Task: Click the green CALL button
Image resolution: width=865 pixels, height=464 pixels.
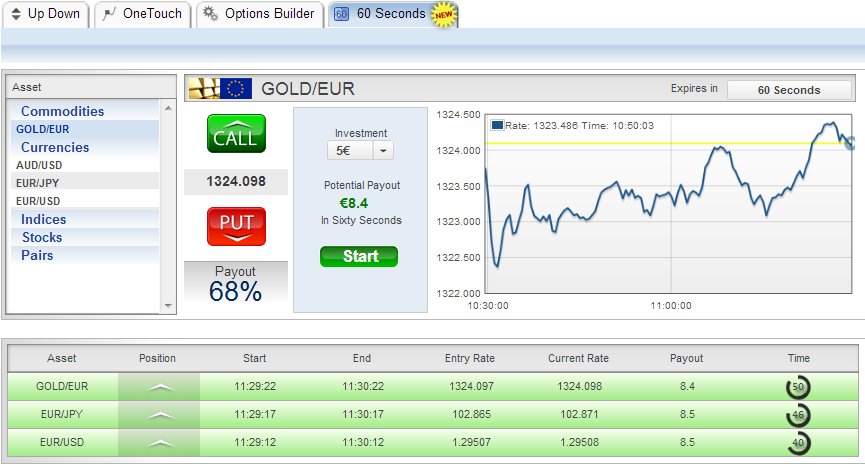Action: click(236, 134)
